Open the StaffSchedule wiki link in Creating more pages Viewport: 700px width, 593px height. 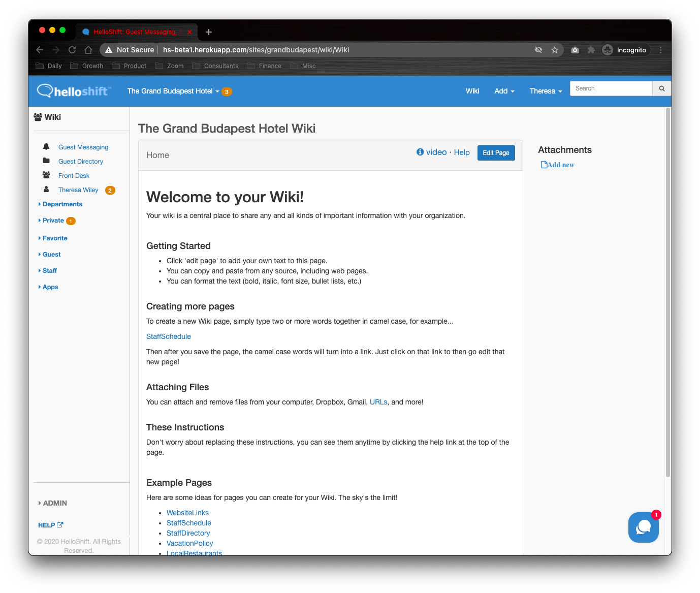tap(169, 336)
